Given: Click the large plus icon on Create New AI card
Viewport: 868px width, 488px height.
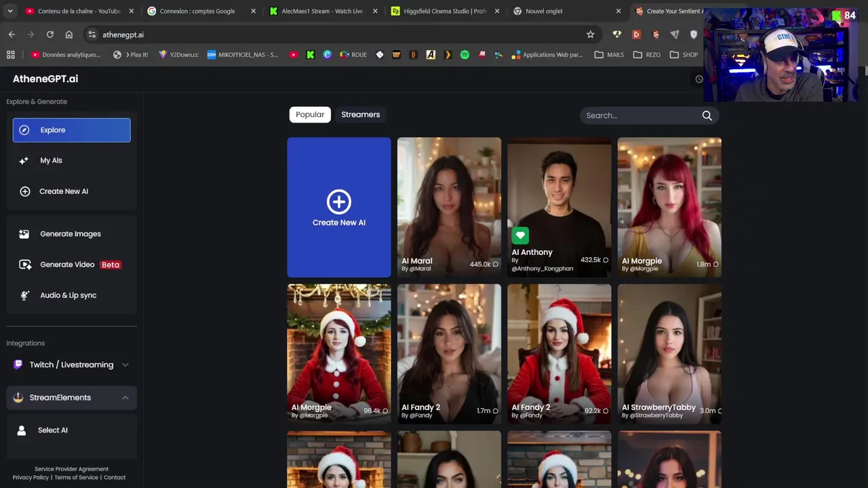Looking at the screenshot, I should [339, 201].
